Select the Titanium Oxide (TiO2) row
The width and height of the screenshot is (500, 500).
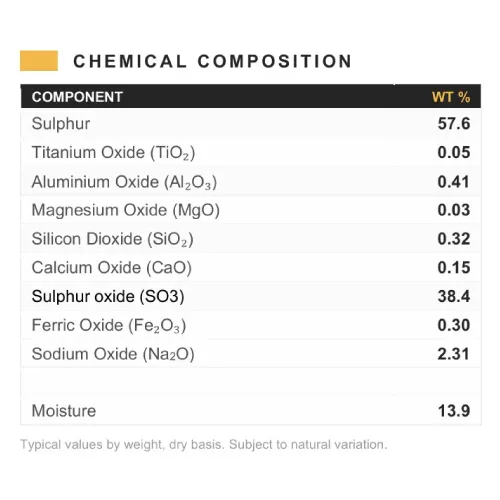tap(251, 153)
